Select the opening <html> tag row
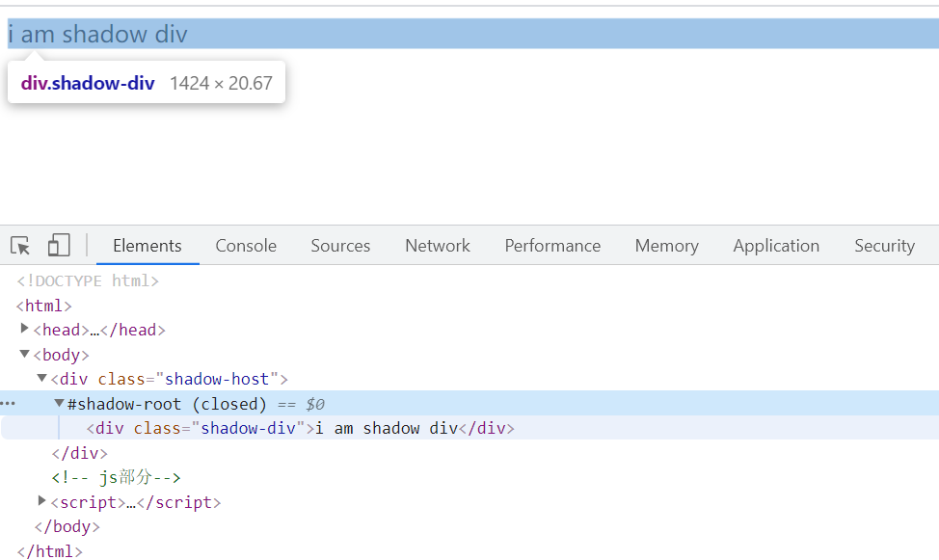This screenshot has height=560, width=939. pos(43,307)
